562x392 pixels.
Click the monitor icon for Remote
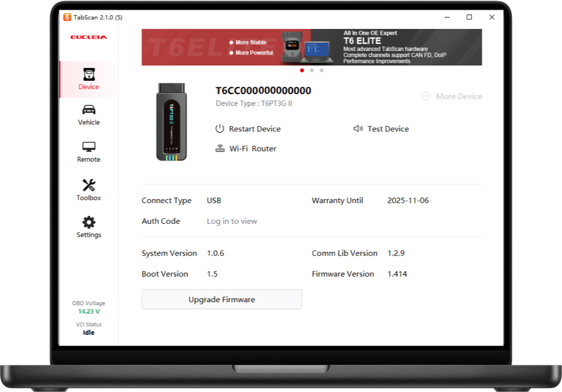[x=89, y=147]
